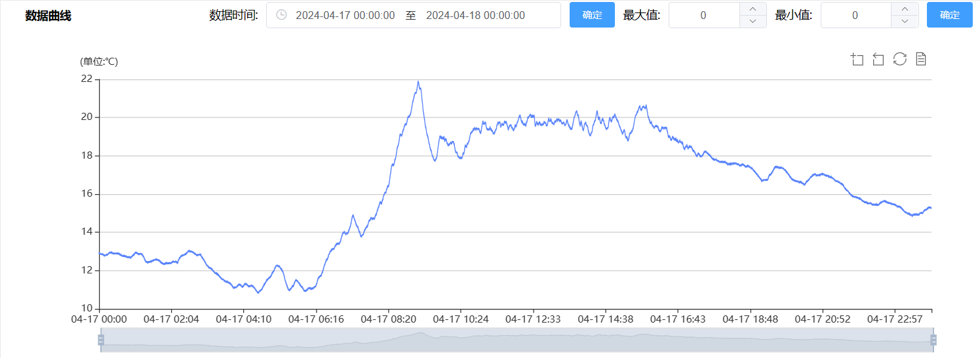Viewport: 980px width, 358px height.
Task: Click the curve's peak near 22°C
Action: (418, 82)
